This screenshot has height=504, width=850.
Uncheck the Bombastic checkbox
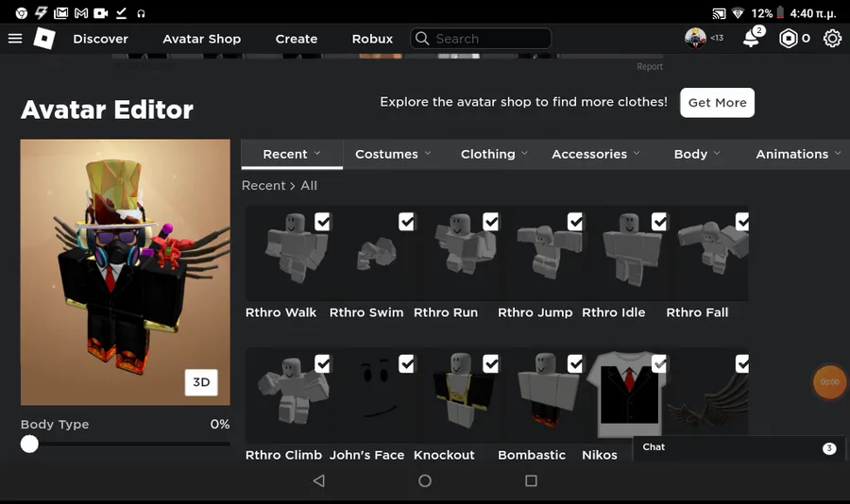(575, 363)
